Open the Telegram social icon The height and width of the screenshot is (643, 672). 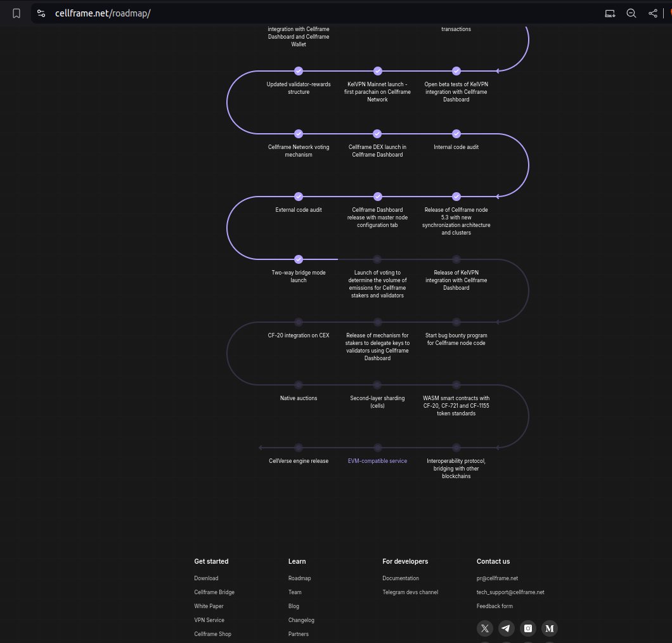pyautogui.click(x=506, y=628)
